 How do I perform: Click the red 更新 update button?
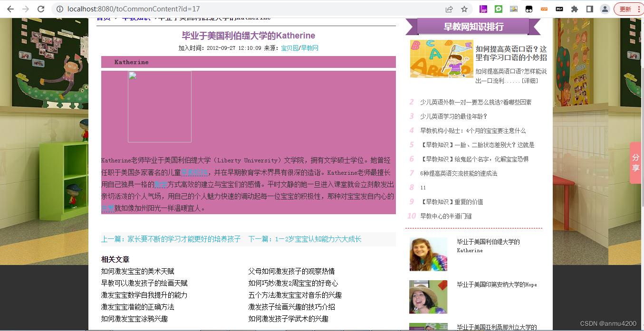coord(629,9)
